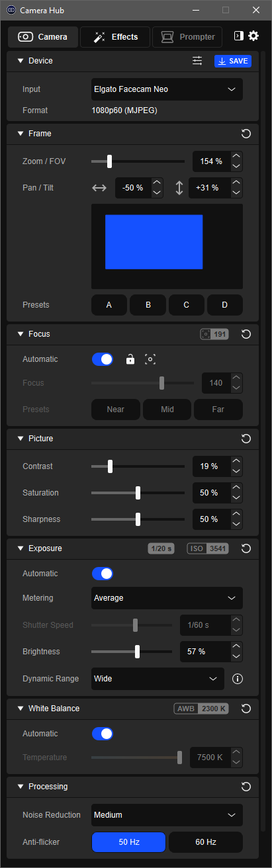The image size is (272, 868).
Task: Click the focus lock padlock icon
Action: pyautogui.click(x=130, y=359)
